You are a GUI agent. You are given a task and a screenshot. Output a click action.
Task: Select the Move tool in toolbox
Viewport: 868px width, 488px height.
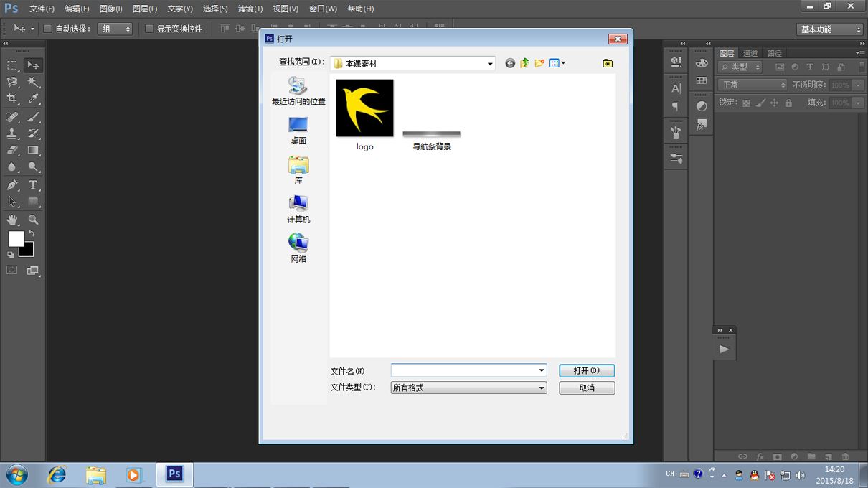[33, 65]
